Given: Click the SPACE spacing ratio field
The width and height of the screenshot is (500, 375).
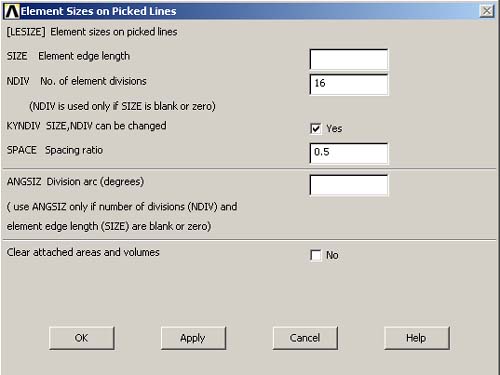Looking at the screenshot, I should 349,153.
